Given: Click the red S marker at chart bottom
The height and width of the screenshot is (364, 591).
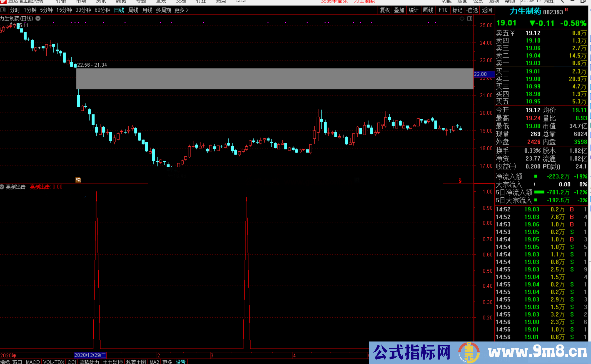Looking at the screenshot, I should click(x=460, y=181).
